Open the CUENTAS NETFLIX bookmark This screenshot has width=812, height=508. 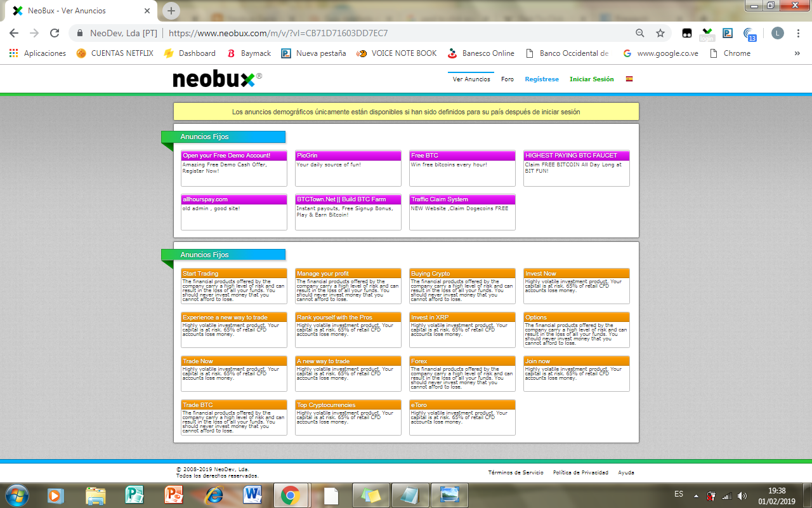tap(115, 53)
